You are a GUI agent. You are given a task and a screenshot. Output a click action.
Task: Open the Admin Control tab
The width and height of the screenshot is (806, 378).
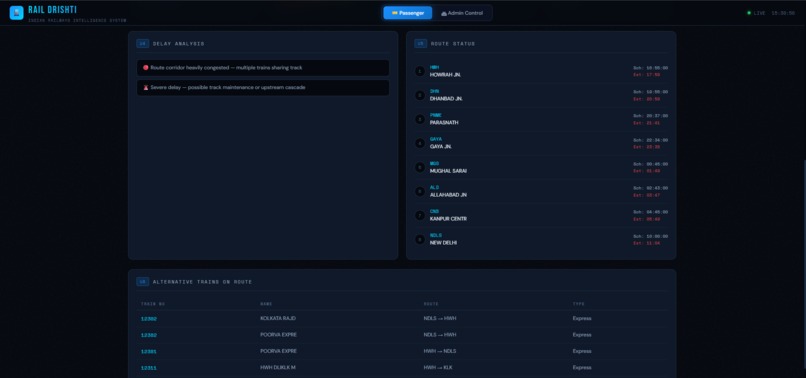click(462, 13)
